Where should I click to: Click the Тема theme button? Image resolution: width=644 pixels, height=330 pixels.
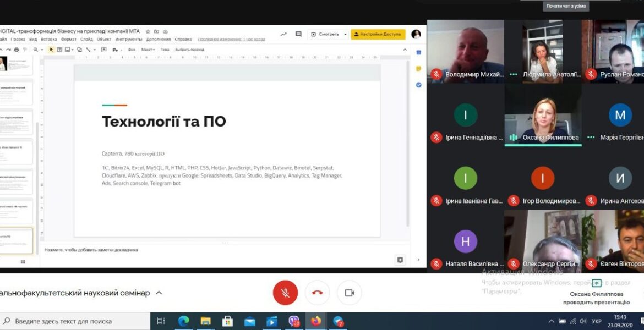(165, 50)
